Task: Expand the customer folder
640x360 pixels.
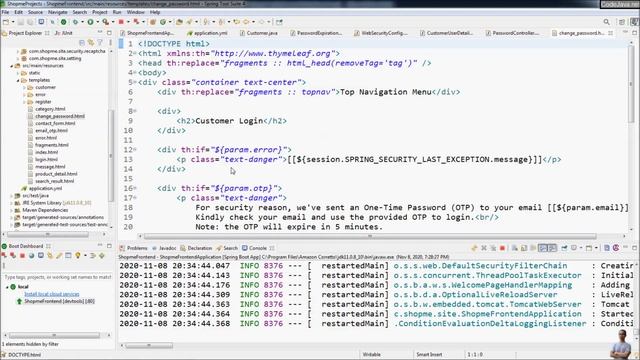Action: [x=24, y=87]
